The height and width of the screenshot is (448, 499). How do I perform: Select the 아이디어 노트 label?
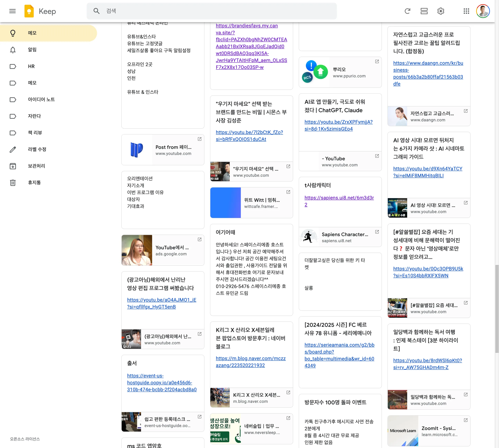coord(41,99)
